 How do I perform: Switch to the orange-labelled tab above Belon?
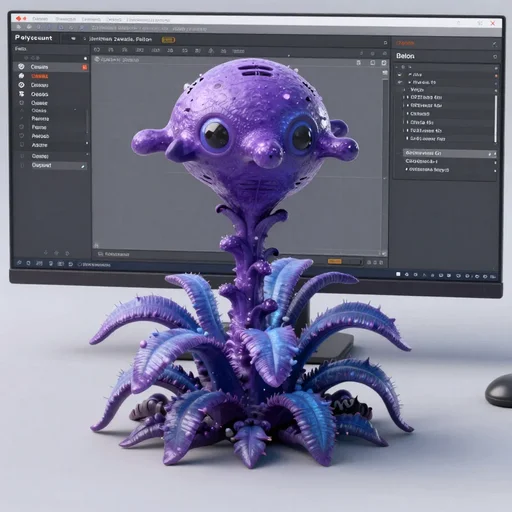click(405, 43)
